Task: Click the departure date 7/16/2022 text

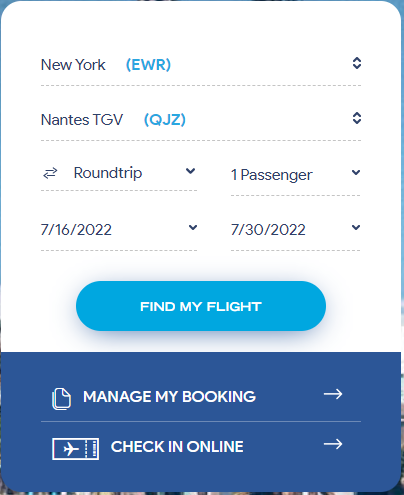Action: click(76, 230)
